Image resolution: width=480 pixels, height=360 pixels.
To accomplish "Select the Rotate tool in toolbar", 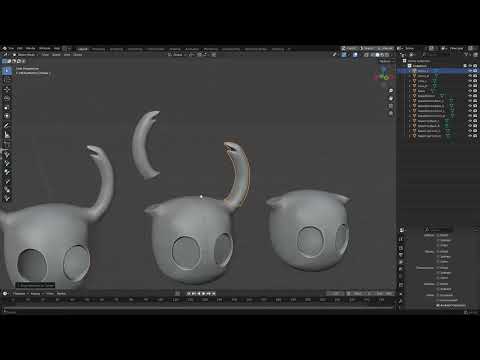I will click(x=7, y=98).
